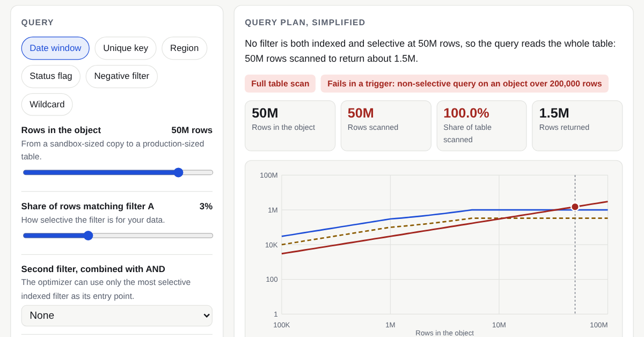Viewport: 644px width, 337px height.
Task: Click the 10K y-axis label
Action: click(x=271, y=245)
